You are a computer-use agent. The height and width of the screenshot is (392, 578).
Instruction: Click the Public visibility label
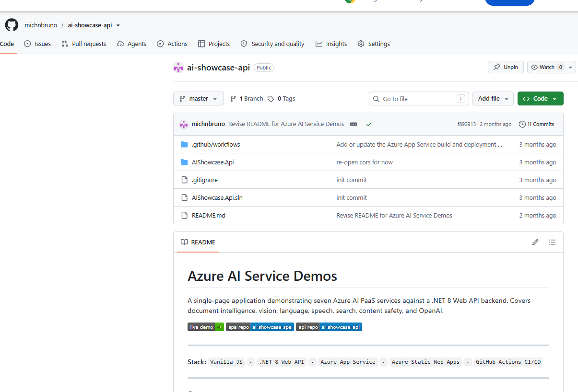click(x=264, y=68)
